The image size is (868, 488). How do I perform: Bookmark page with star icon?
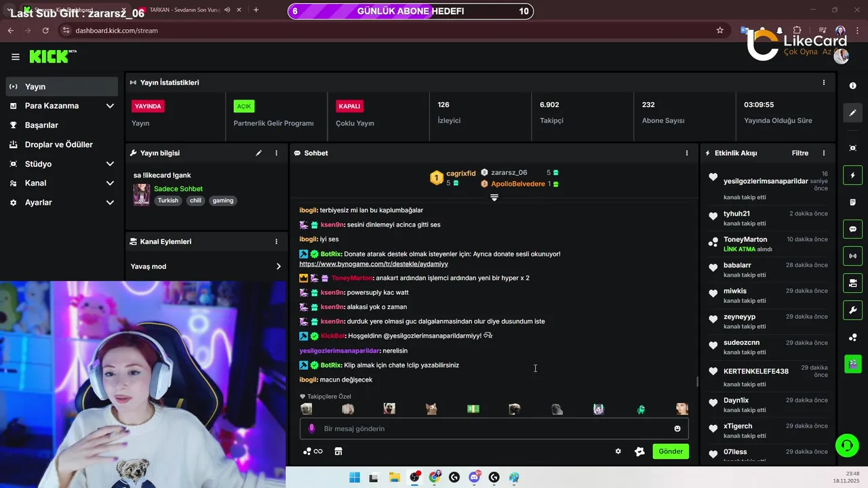719,30
